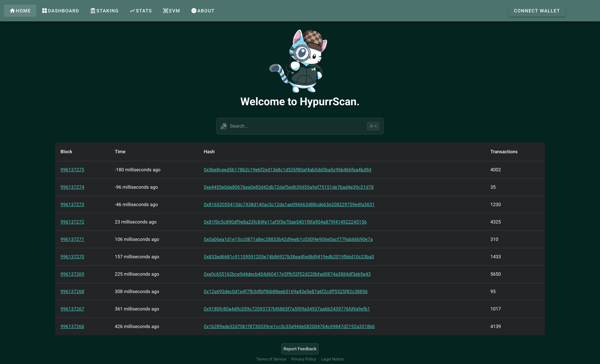Click the "426 milliseconds ago" time cell
This screenshot has width=600, height=364.
coord(137,326)
